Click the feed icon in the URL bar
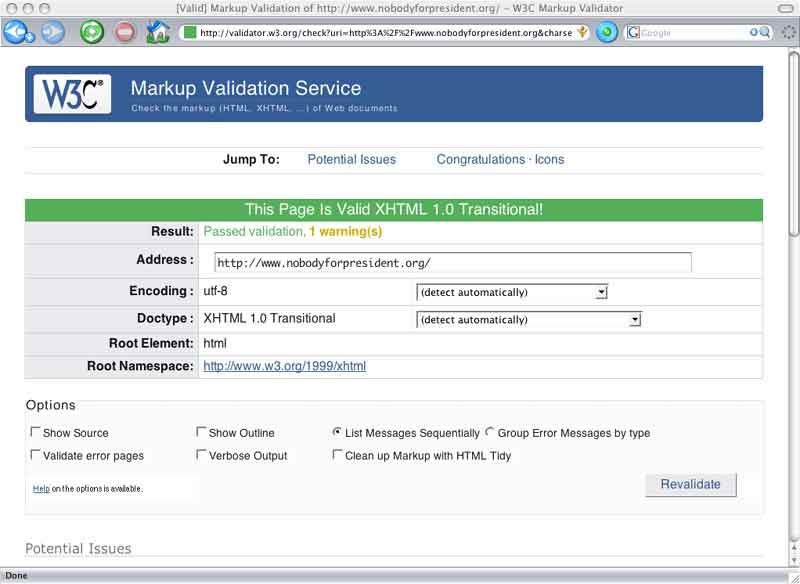Screen dimensions: 800x584 click(582, 33)
